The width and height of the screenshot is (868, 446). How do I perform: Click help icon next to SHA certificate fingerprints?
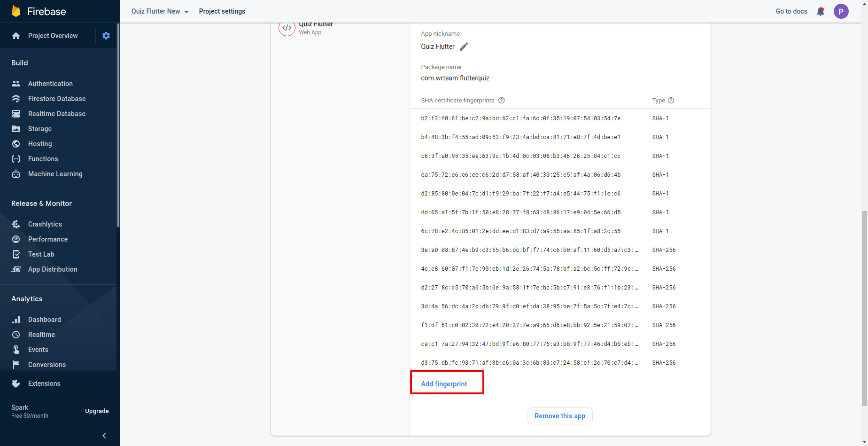click(x=501, y=101)
